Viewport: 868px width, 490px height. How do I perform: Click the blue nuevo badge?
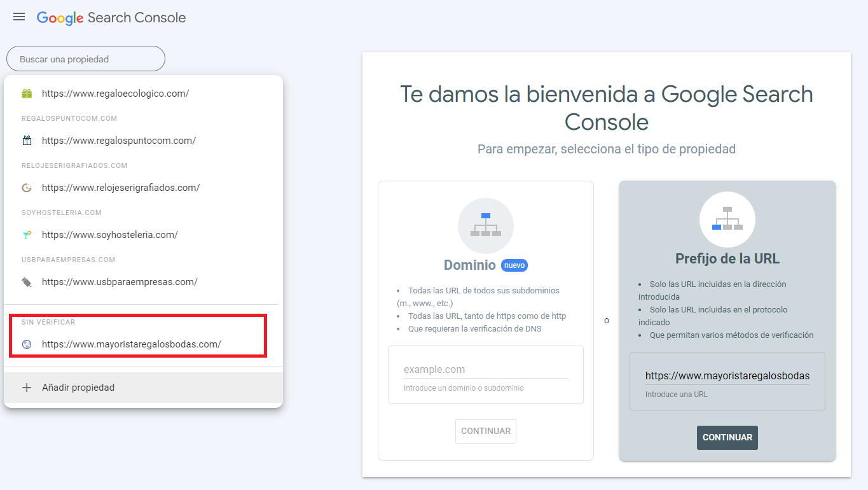(x=514, y=265)
